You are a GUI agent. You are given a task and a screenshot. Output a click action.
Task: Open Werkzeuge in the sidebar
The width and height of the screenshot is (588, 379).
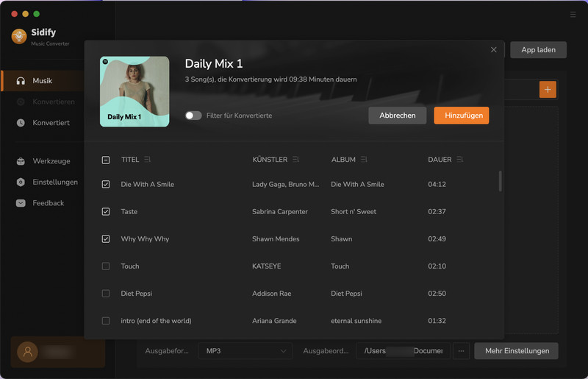[x=51, y=161]
